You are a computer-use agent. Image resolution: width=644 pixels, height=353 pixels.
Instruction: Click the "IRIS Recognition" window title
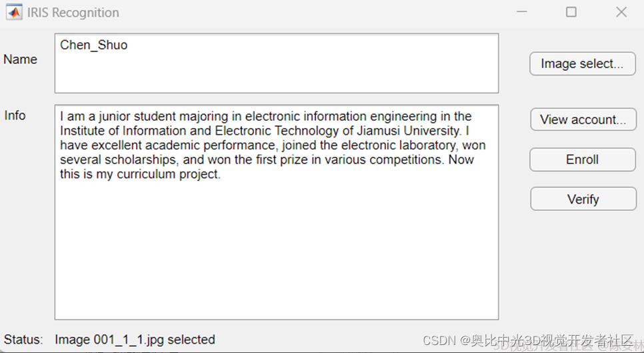73,13
